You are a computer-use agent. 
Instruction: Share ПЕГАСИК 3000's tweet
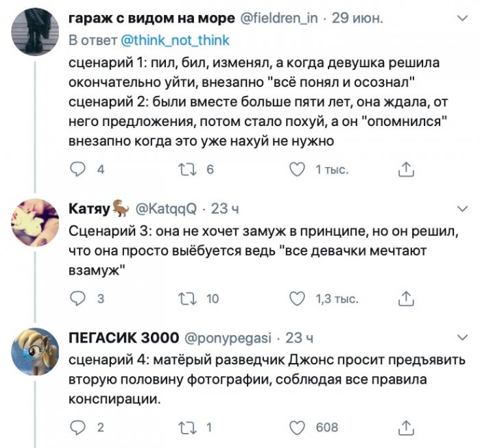click(x=405, y=427)
